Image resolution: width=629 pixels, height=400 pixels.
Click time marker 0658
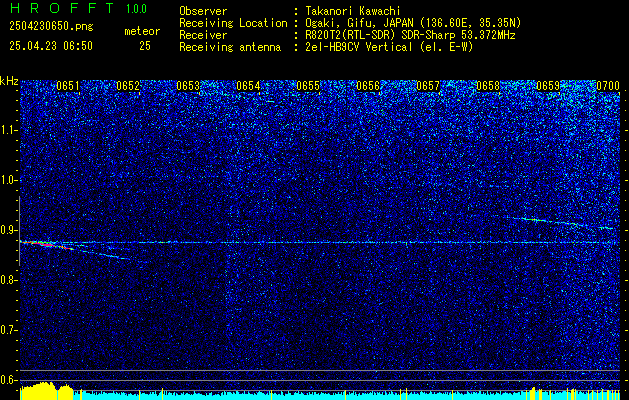[488, 86]
